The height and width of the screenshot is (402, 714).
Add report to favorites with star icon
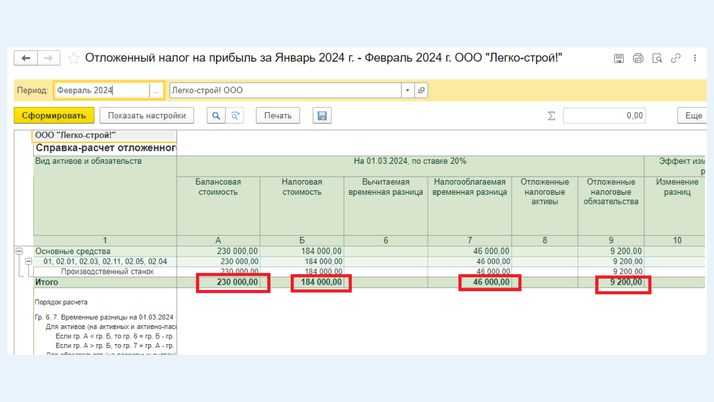tap(73, 58)
